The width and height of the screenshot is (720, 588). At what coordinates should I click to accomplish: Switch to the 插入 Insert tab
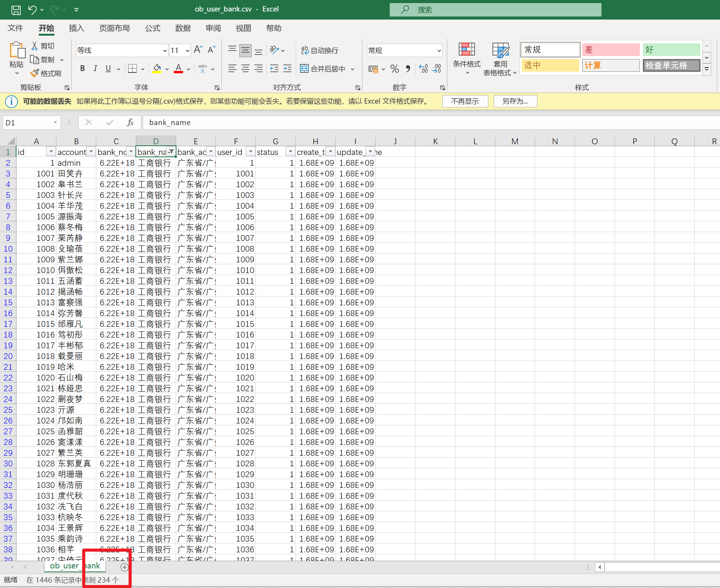point(76,28)
